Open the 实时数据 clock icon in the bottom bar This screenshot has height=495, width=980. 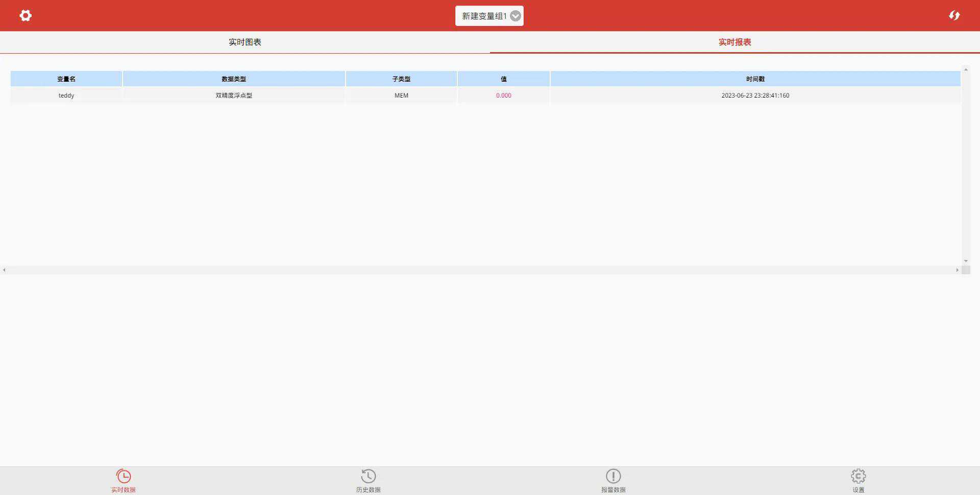tap(124, 477)
